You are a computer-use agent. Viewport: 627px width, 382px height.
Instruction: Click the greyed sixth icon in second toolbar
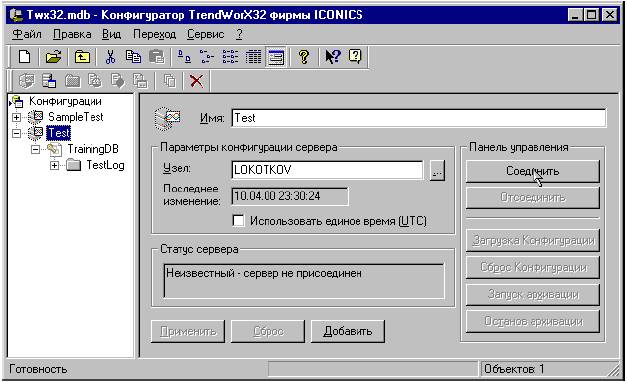[x=140, y=81]
